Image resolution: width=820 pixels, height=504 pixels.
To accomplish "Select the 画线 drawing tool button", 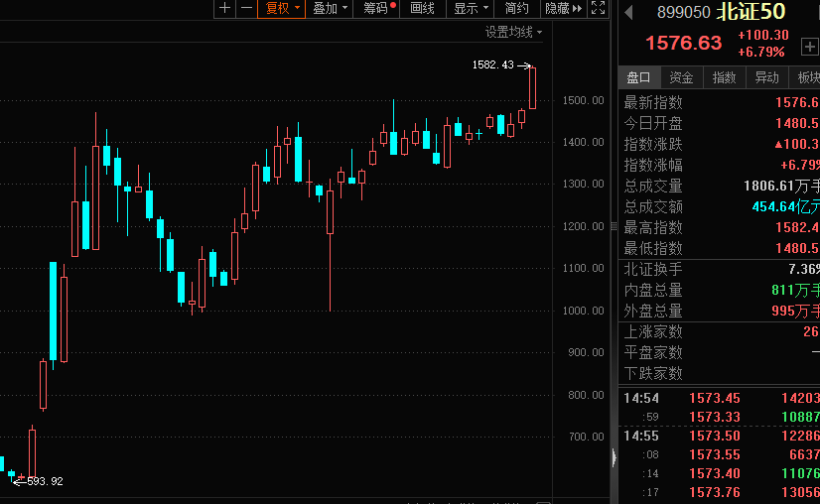I will click(423, 9).
